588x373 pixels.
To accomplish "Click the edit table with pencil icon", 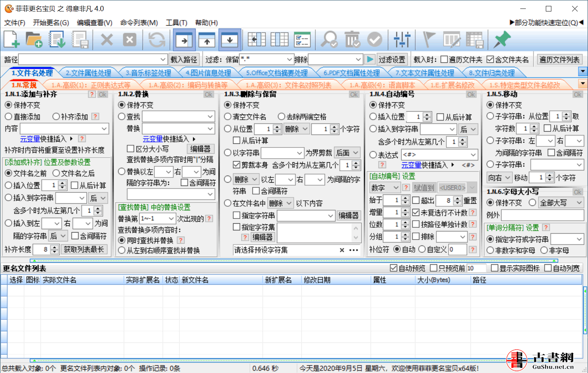I will click(x=452, y=40).
